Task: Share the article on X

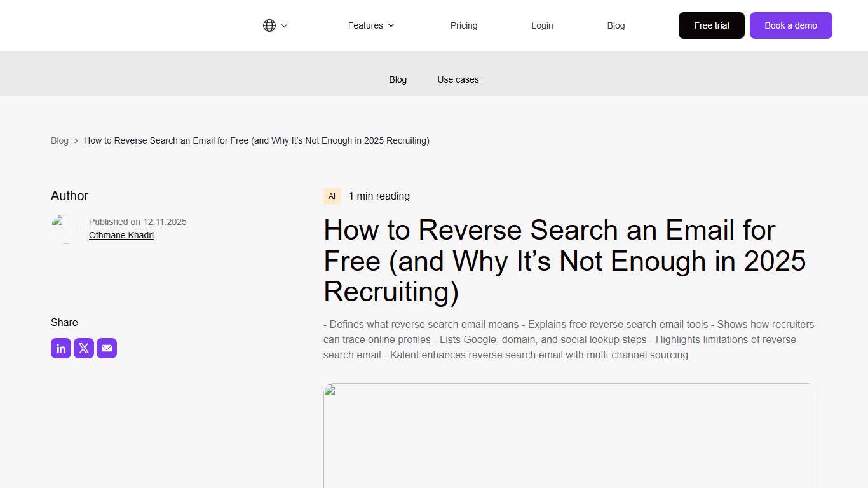Action: [x=83, y=348]
